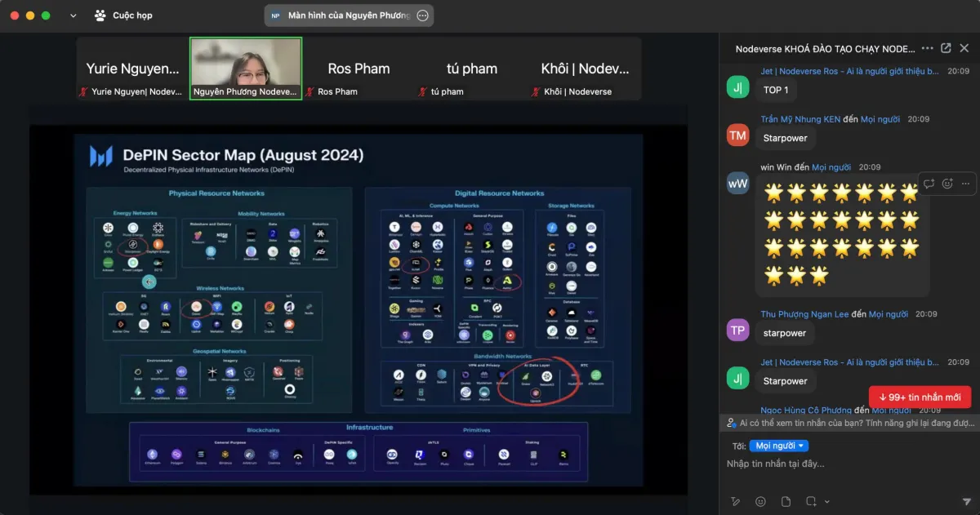Screen dimensions: 980x515
Task: Click Starpower message from Jet | Nodeverse
Action: 785,381
